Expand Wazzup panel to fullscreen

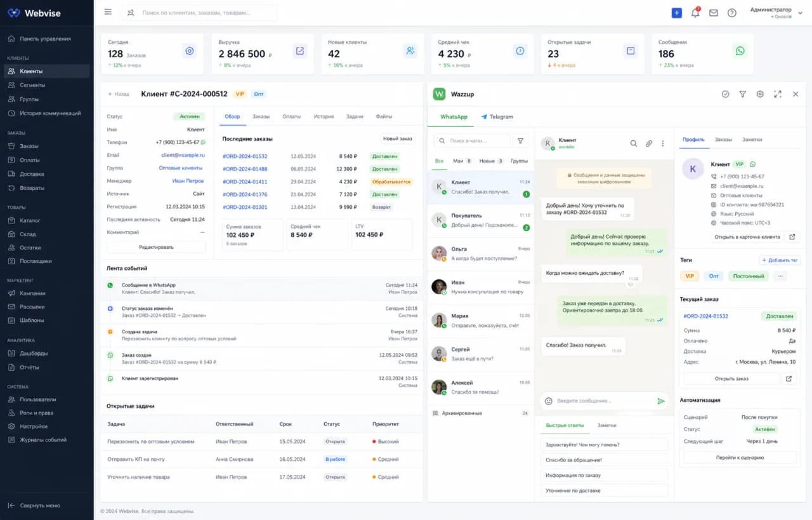pyautogui.click(x=778, y=94)
